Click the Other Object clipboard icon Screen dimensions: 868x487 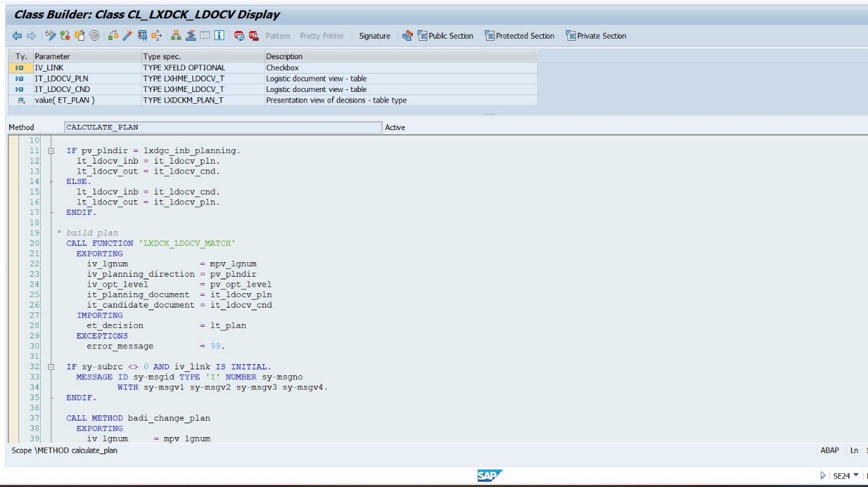pos(79,36)
